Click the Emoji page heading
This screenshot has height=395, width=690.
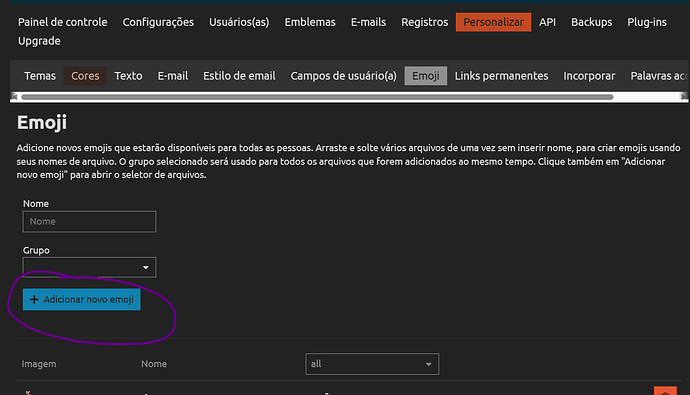(42, 122)
